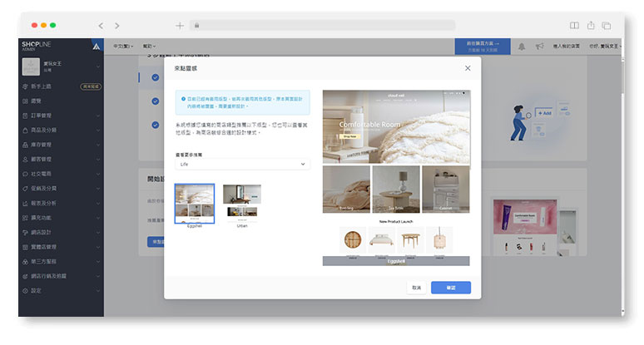Click the blue 前往購買方案 upgrade button
Viewport: 644px width, 345px height.
(x=482, y=47)
